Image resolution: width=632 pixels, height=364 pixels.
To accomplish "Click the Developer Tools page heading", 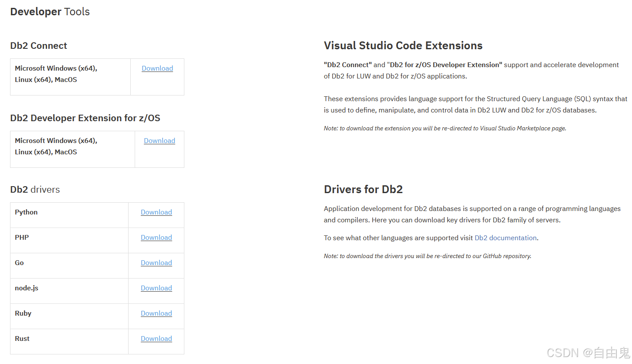I will pos(50,12).
